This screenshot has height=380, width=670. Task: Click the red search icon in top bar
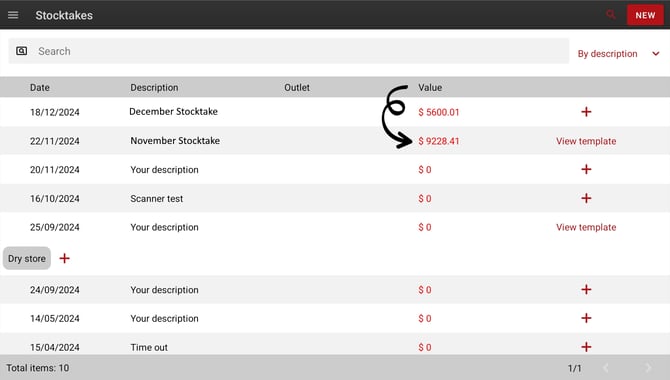(x=611, y=15)
